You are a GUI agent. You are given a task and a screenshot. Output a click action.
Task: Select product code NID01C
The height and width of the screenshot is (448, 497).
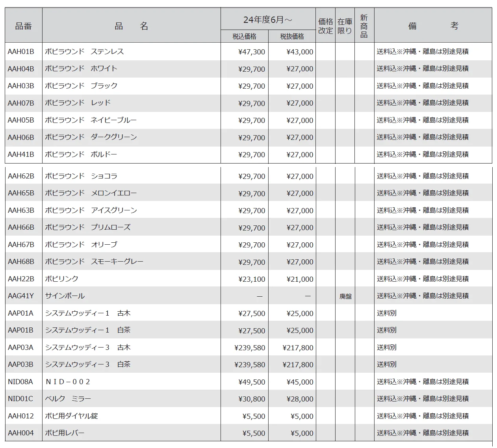click(20, 399)
